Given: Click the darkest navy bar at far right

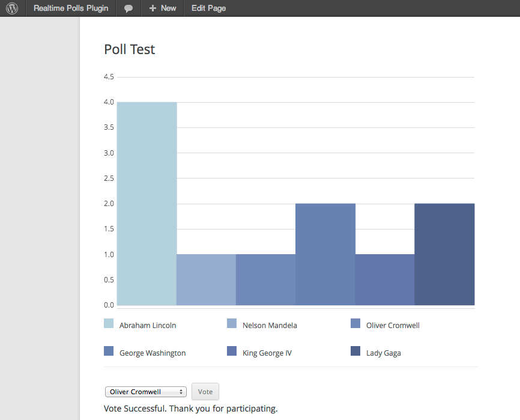Looking at the screenshot, I should 444,254.
